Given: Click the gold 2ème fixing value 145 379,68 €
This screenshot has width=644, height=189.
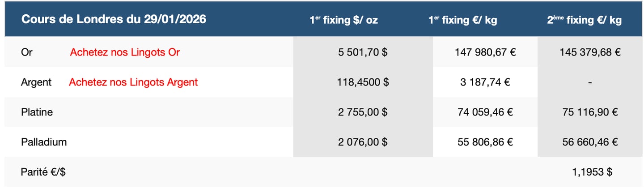Looking at the screenshot, I should (x=590, y=52).
